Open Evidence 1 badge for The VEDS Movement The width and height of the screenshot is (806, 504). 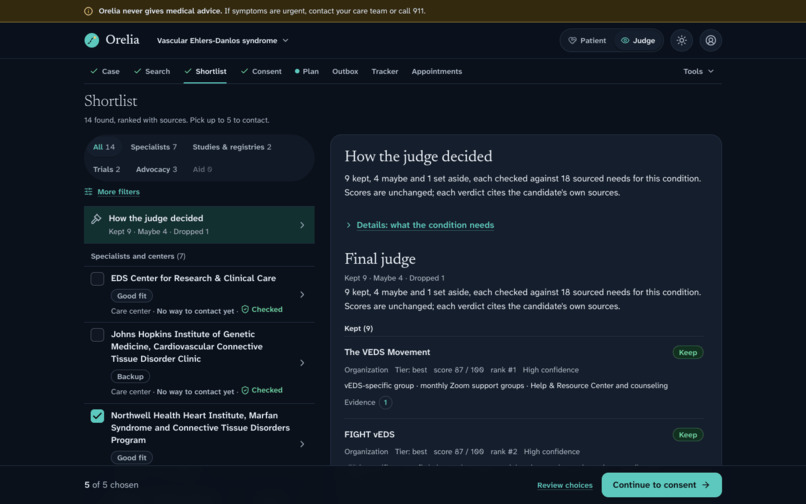click(386, 403)
